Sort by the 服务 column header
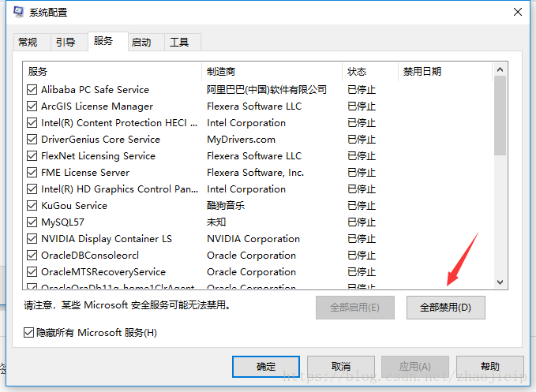 112,71
